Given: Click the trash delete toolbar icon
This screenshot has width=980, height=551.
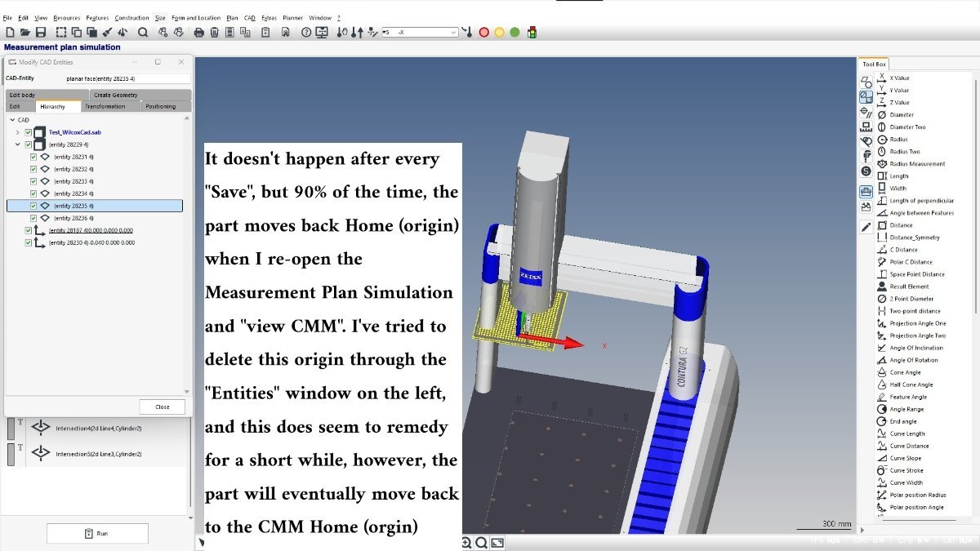Looking at the screenshot, I should coord(214,33).
